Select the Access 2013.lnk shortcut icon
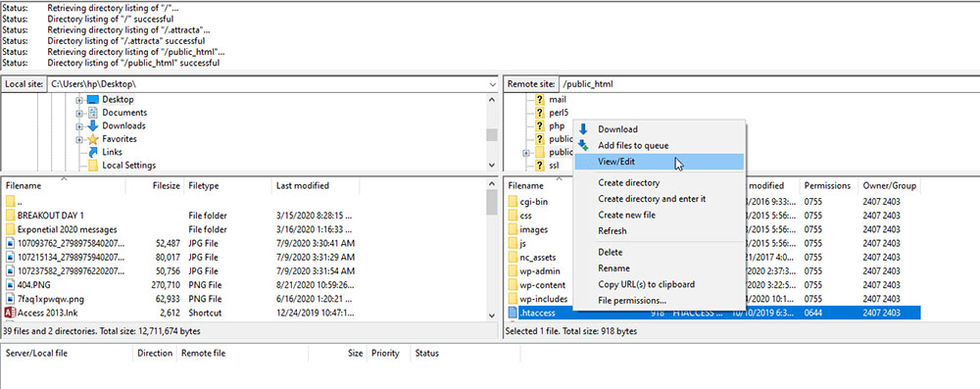Screen dimensions: 980x389 [10, 313]
